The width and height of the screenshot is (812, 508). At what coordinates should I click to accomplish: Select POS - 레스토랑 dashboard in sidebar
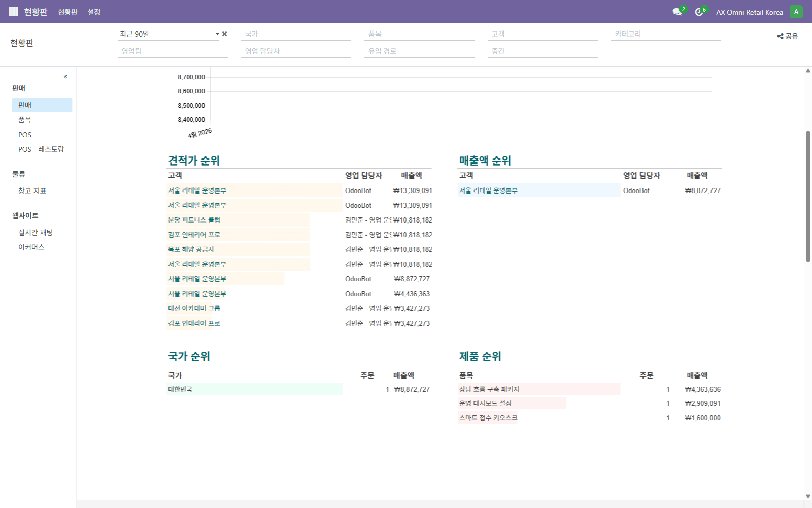41,149
